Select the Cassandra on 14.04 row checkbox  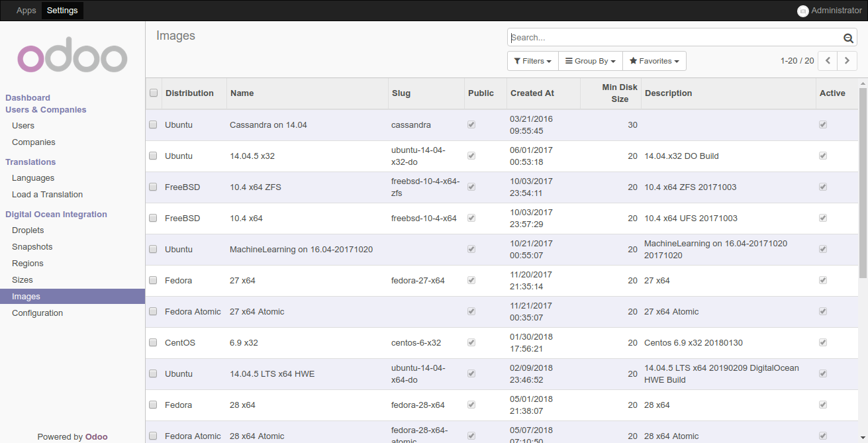(153, 124)
